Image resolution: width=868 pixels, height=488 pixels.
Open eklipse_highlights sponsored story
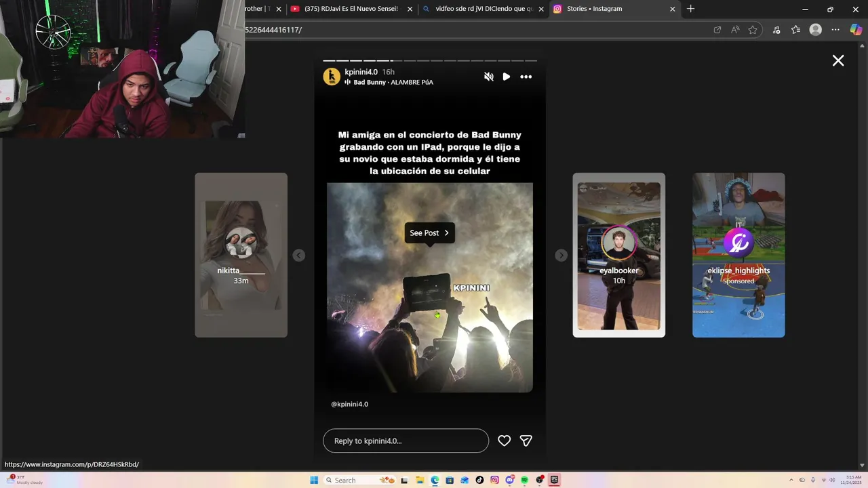[x=738, y=255]
